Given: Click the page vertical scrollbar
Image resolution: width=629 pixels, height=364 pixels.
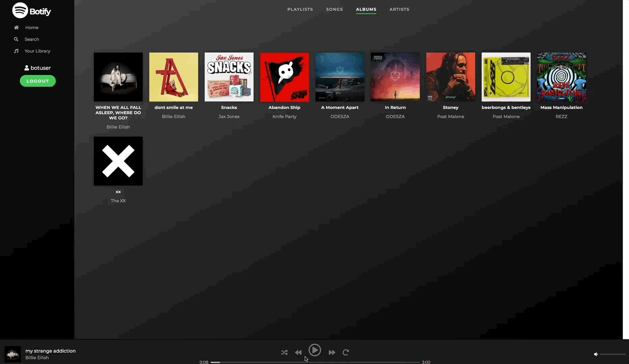Looking at the screenshot, I should coord(626,170).
